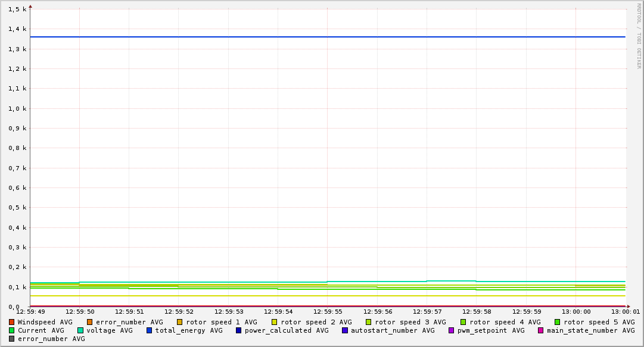Select the rotor speed 3 AVG color box
This screenshot has width=644, height=347.
point(369,322)
